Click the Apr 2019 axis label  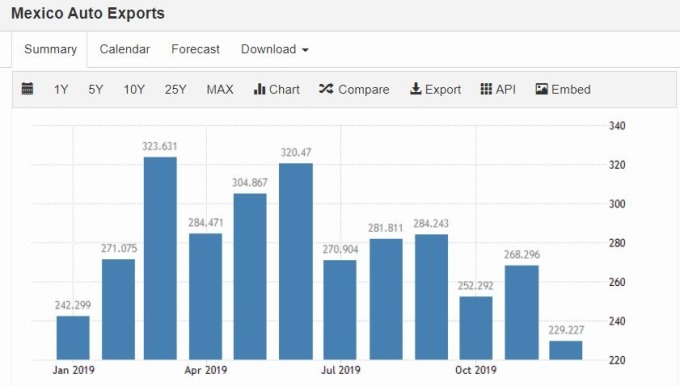(x=206, y=370)
